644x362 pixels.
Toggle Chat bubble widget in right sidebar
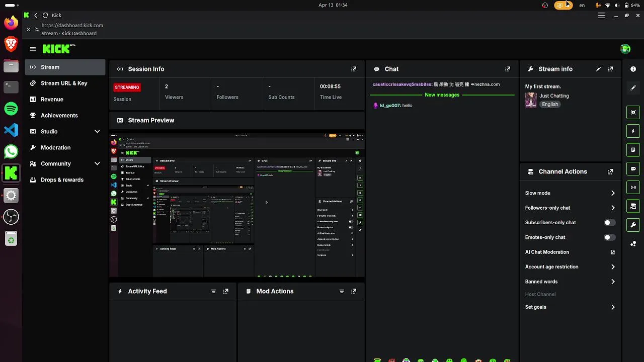633,168
